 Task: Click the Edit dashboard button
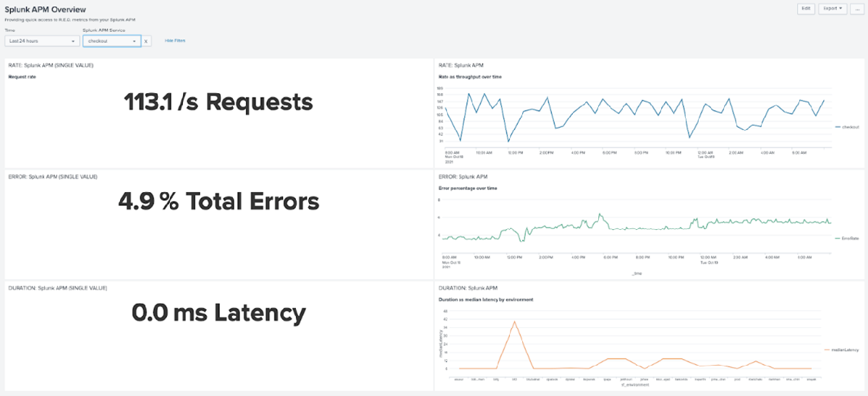tap(806, 9)
